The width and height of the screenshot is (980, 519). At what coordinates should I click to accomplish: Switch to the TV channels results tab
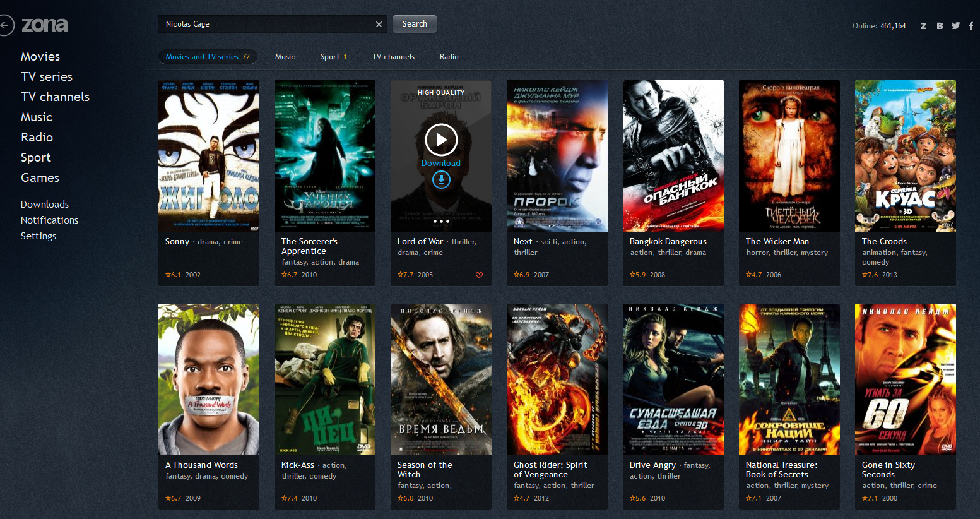393,57
